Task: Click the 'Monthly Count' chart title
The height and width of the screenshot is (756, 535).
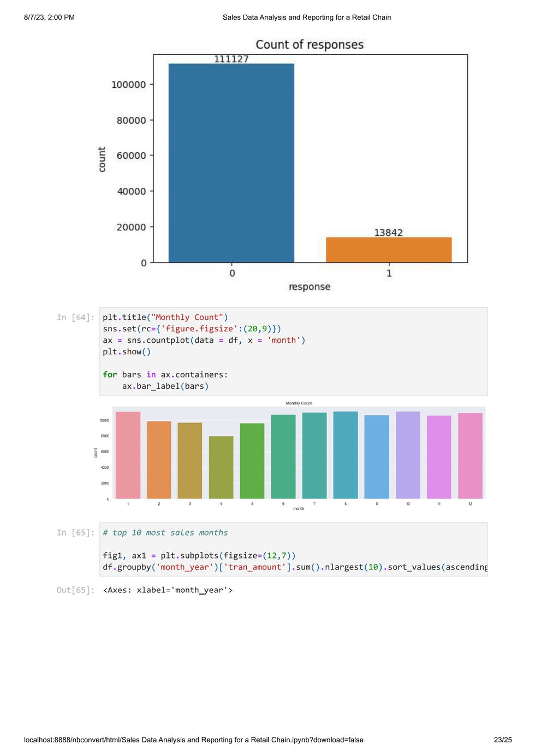Action: 298,403
